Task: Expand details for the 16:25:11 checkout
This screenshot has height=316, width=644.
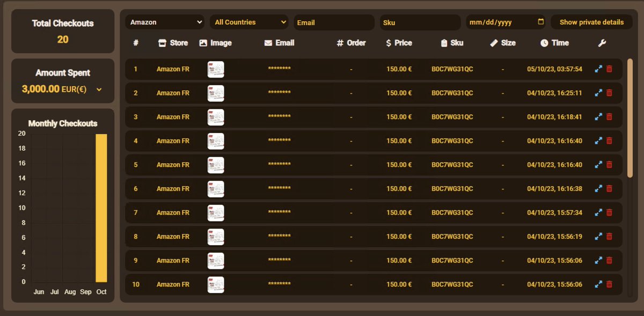Action: [598, 93]
